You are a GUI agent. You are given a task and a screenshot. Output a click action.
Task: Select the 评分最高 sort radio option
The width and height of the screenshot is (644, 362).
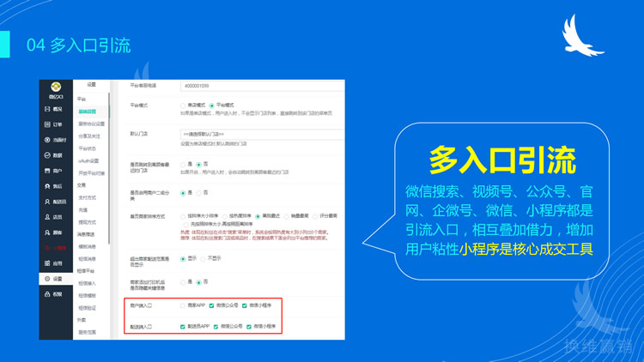(315, 216)
